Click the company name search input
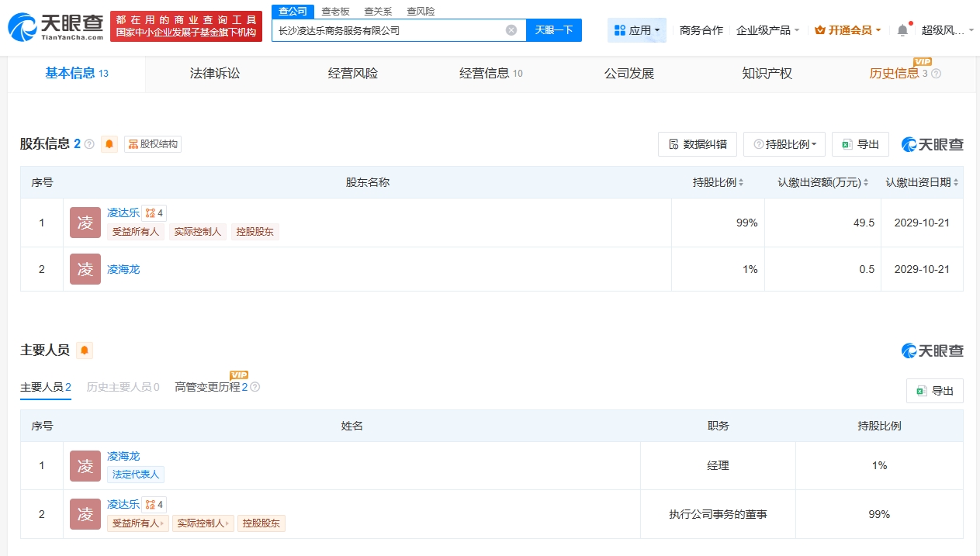The height and width of the screenshot is (556, 980). (x=388, y=30)
